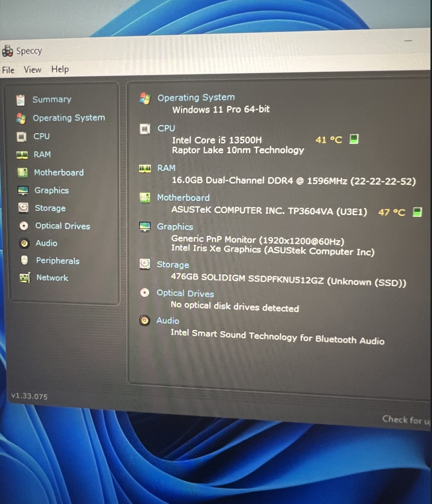Screen dimensions: 432x504
Task: Click the Speccy app icon in title bar
Action: (x=7, y=51)
